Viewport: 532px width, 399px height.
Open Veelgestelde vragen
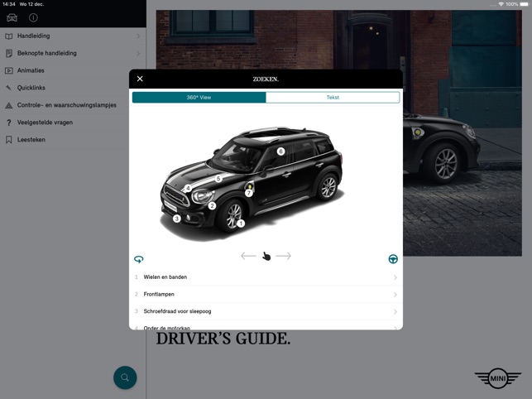click(x=73, y=123)
